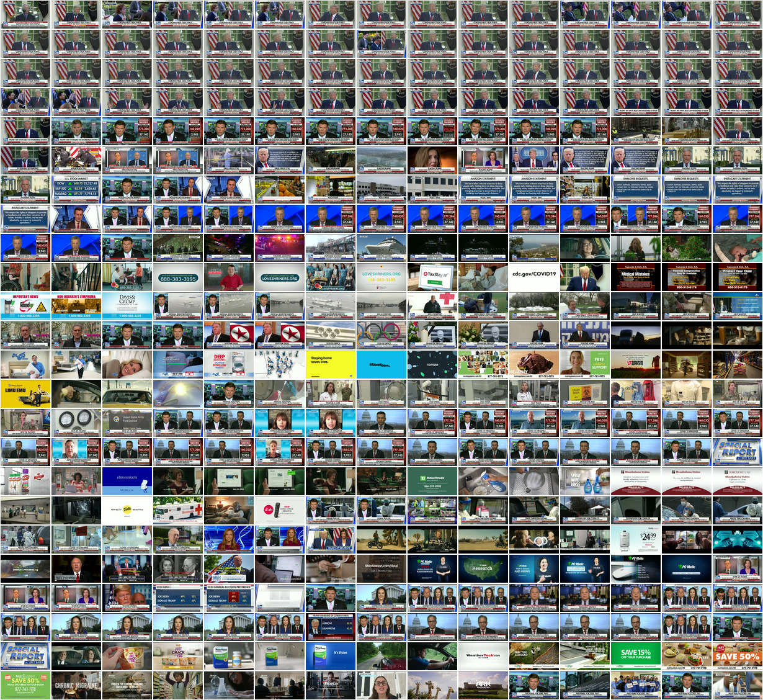
Task: Click the yellow LIMU EMU thumbnail
Action: click(x=25, y=393)
